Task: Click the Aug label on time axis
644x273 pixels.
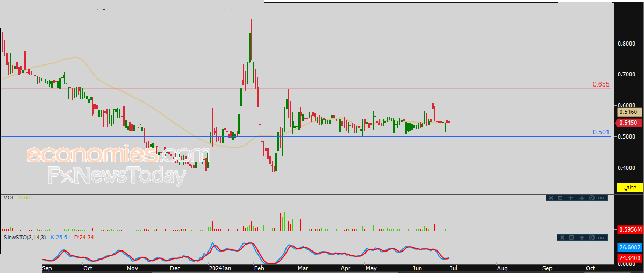Action: coord(501,268)
